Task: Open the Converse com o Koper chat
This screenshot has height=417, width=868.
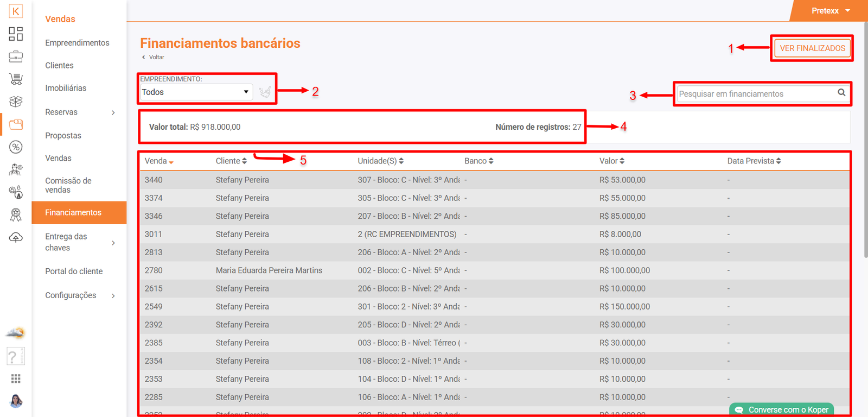Action: pyautogui.click(x=782, y=410)
